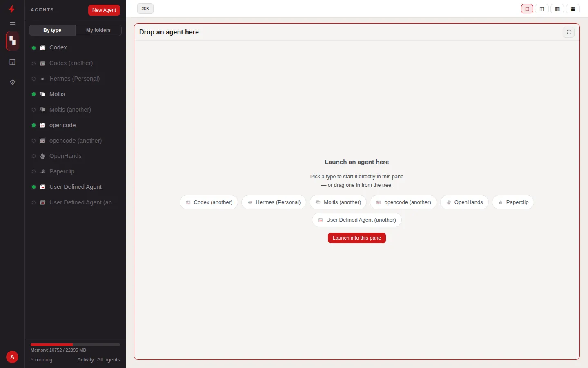Select 'Moltis (another)' in the agent tree

[75, 110]
